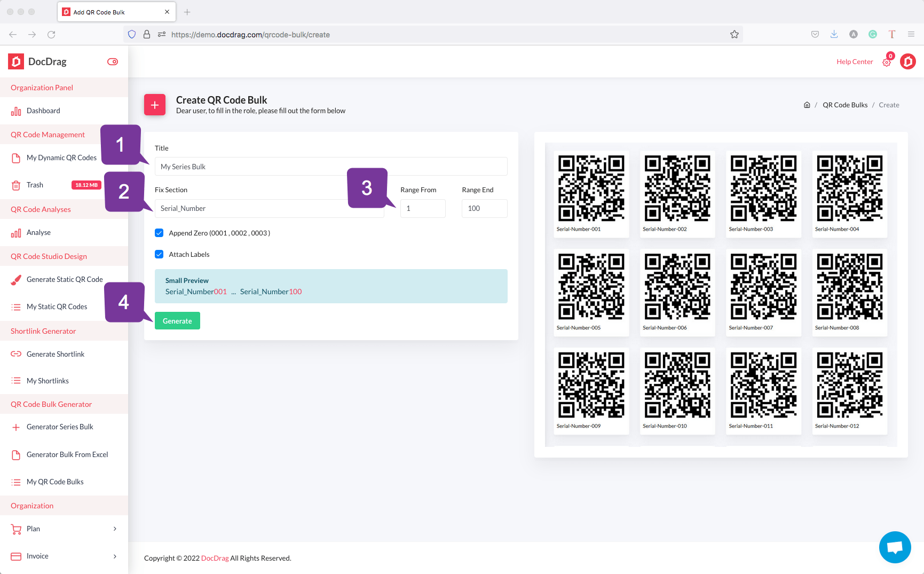Click the Trash bin icon

coord(16,185)
